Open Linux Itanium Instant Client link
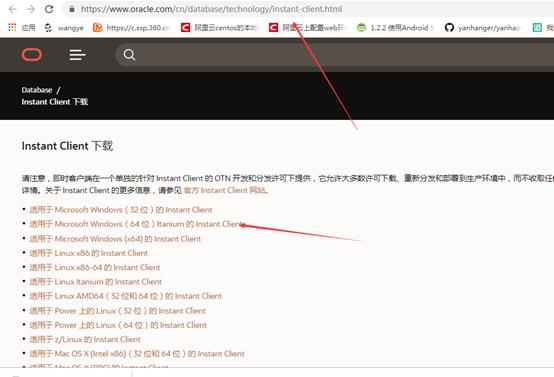The height and width of the screenshot is (377, 554). pos(96,282)
